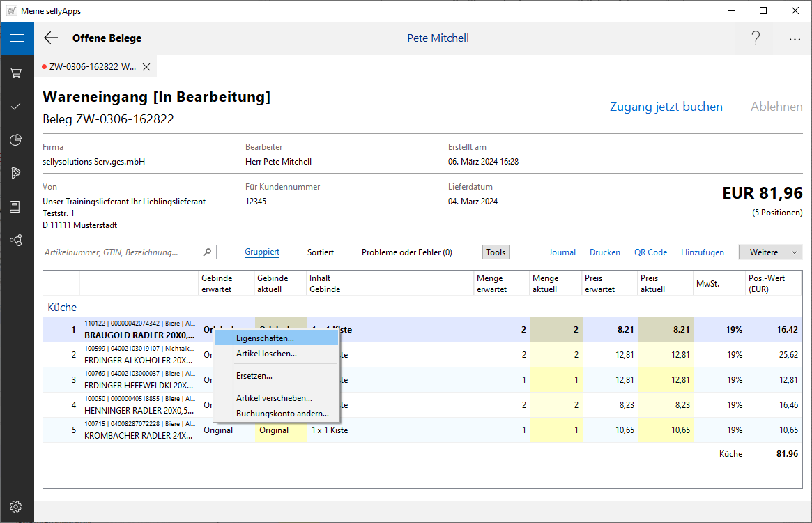The height and width of the screenshot is (523, 812).
Task: Open the share nodes sidebar icon
Action: coord(16,240)
